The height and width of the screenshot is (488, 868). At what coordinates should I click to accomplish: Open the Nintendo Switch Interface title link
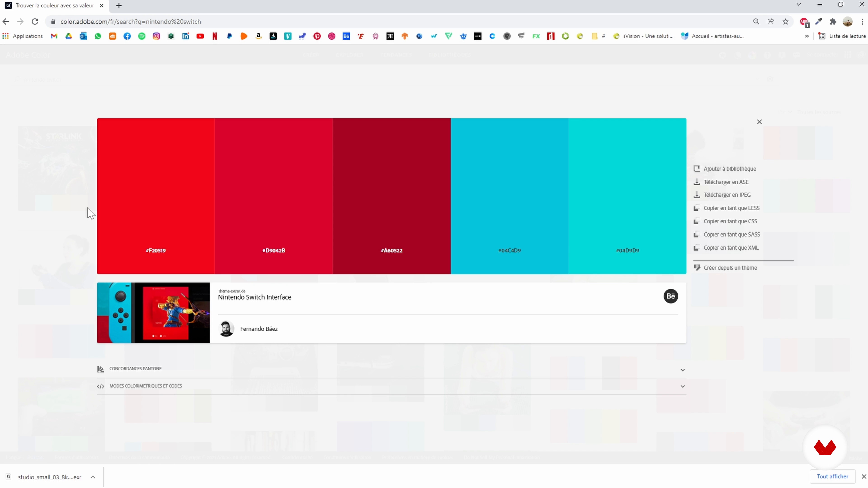254,297
